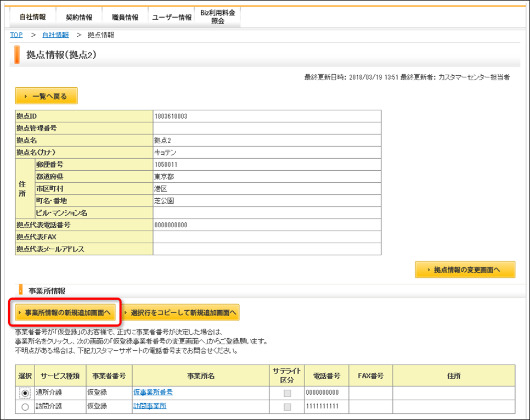The image size is (530, 420).
Task: Open the 契約情報 tab
Action: pyautogui.click(x=79, y=17)
